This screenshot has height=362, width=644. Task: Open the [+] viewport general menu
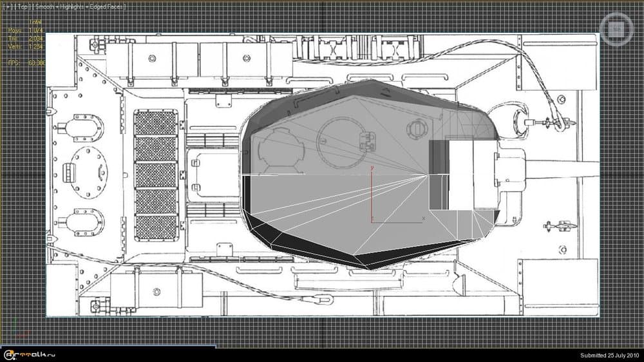[x=7, y=7]
